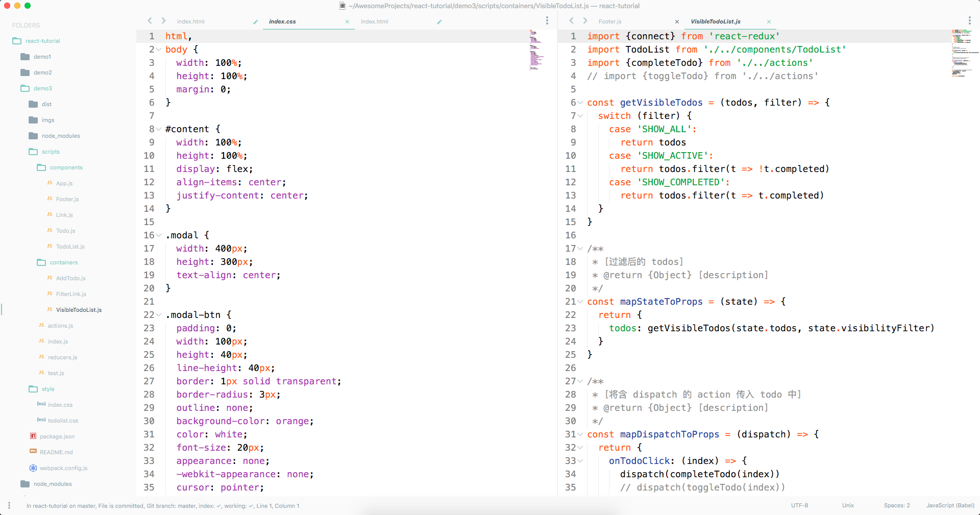Change indentation via Spaces: 2
This screenshot has height=515, width=980.
coord(897,505)
